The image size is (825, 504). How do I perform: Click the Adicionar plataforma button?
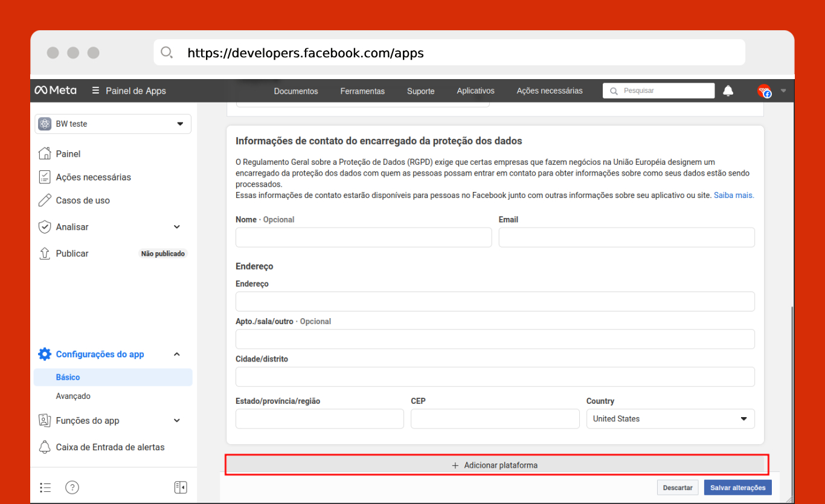click(x=496, y=465)
